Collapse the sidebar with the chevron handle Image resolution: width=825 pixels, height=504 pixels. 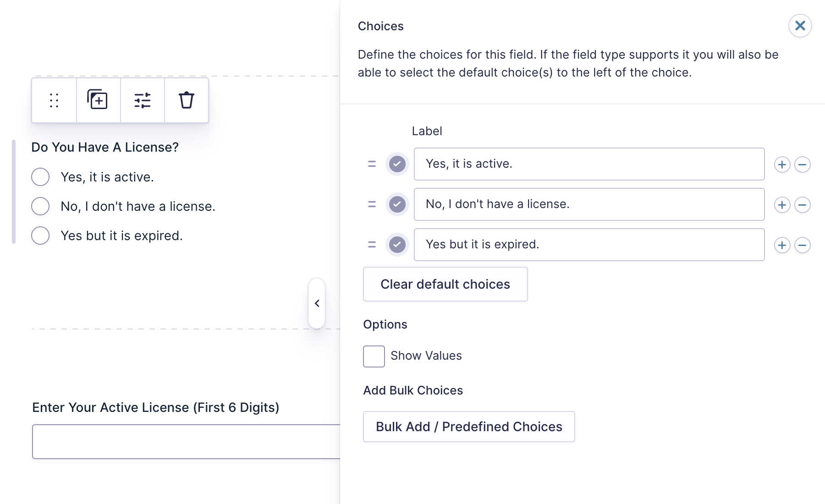click(317, 303)
